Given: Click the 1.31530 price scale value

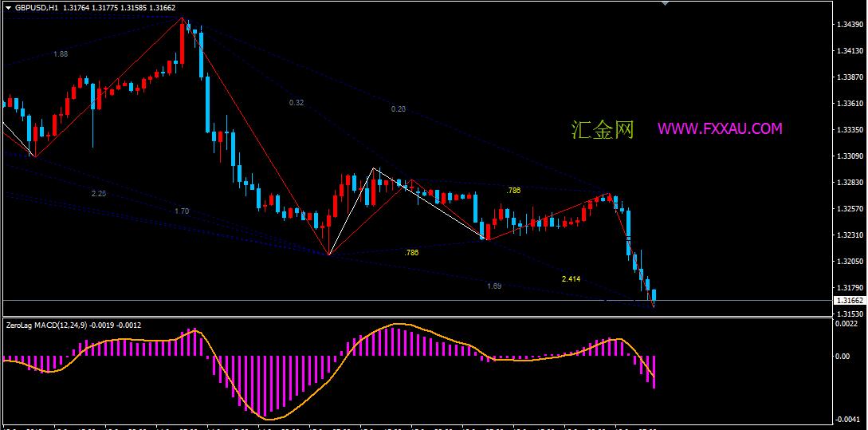Looking at the screenshot, I should point(849,314).
